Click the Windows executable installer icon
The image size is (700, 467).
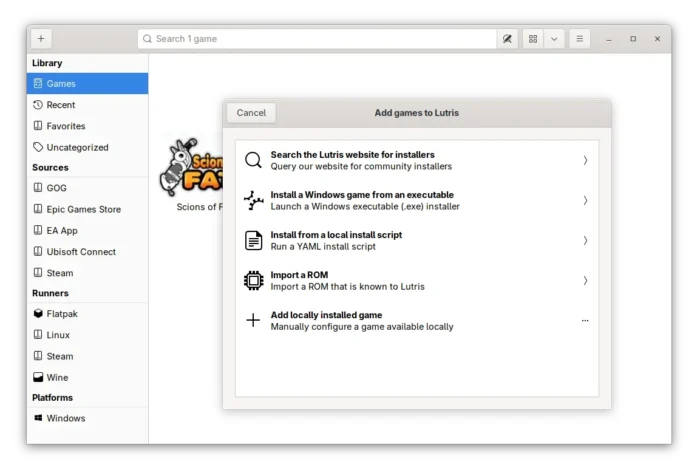point(253,200)
